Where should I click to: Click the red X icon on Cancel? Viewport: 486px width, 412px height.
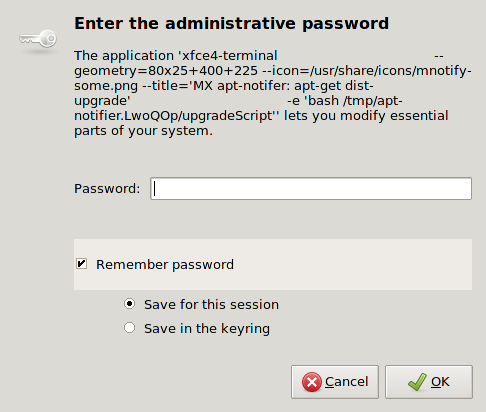coord(312,382)
